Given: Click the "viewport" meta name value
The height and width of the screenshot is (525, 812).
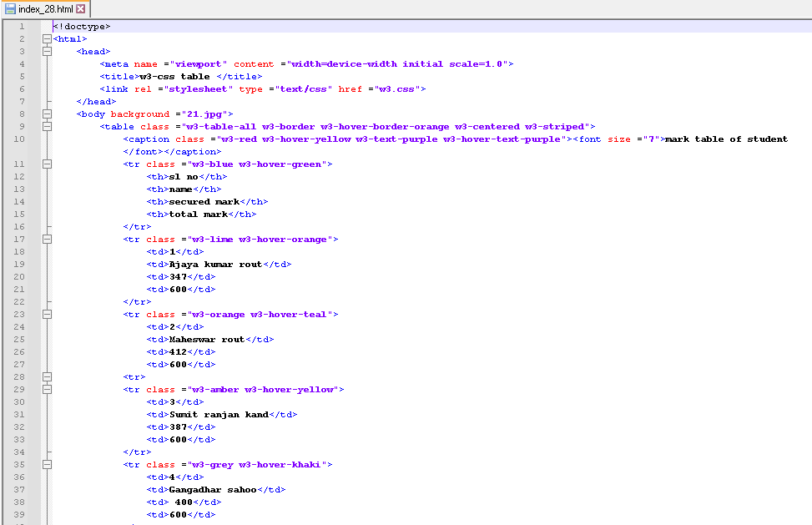Looking at the screenshot, I should click(198, 64).
